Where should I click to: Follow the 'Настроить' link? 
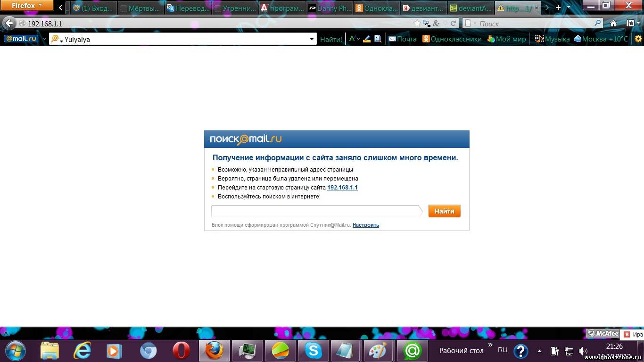point(366,225)
